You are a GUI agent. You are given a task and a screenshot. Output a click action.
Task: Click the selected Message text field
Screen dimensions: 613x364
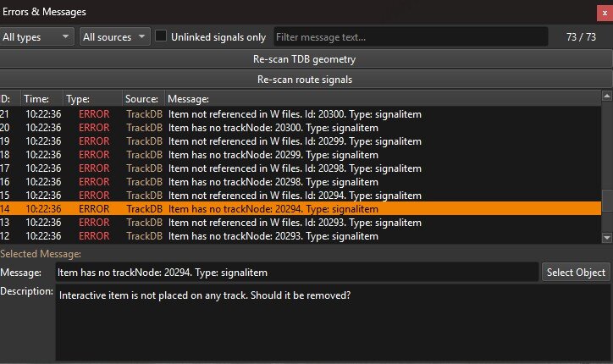(297, 272)
